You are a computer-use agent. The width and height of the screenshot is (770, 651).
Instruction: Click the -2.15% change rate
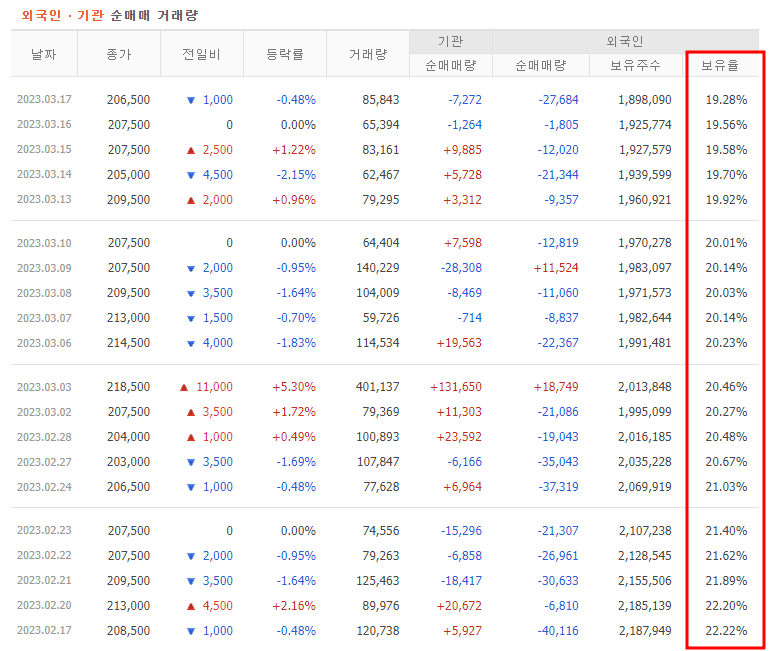pyautogui.click(x=296, y=175)
